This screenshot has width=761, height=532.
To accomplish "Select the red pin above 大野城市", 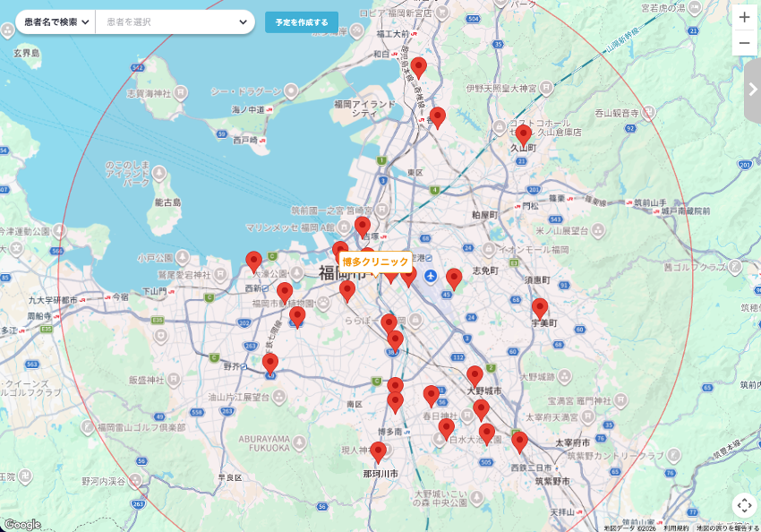I will coord(475,377).
